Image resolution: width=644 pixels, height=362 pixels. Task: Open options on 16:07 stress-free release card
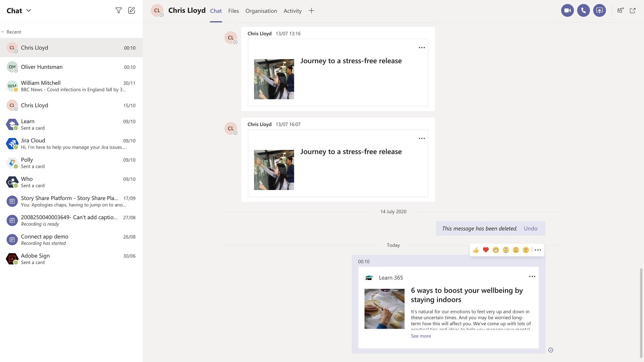point(421,139)
